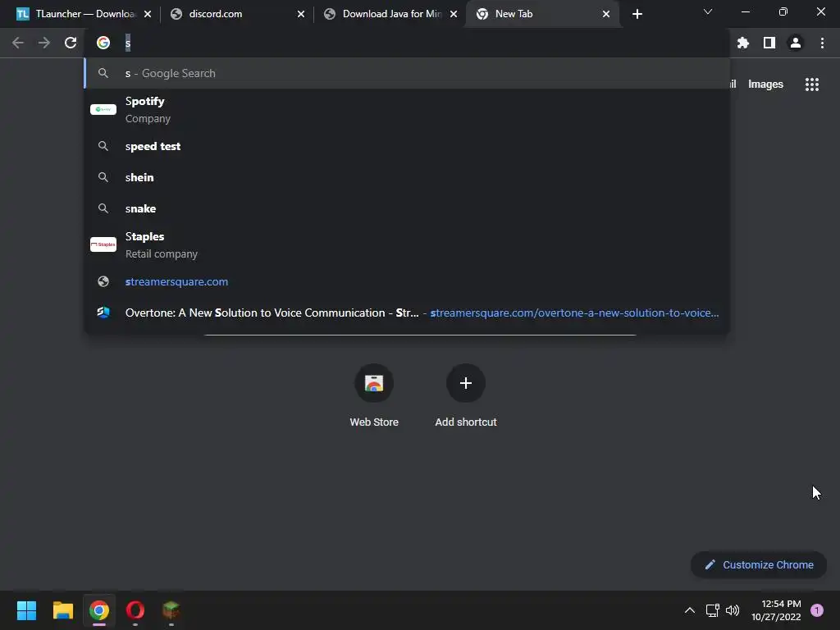Select Staples Retail company suggestion
Screen dimensions: 840x630
pyautogui.click(x=407, y=244)
